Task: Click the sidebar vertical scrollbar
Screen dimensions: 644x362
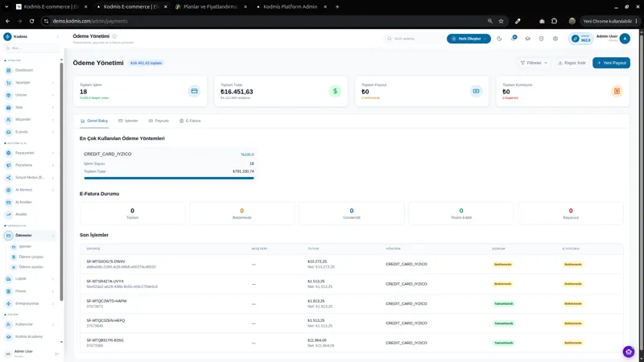Action: (x=62, y=180)
